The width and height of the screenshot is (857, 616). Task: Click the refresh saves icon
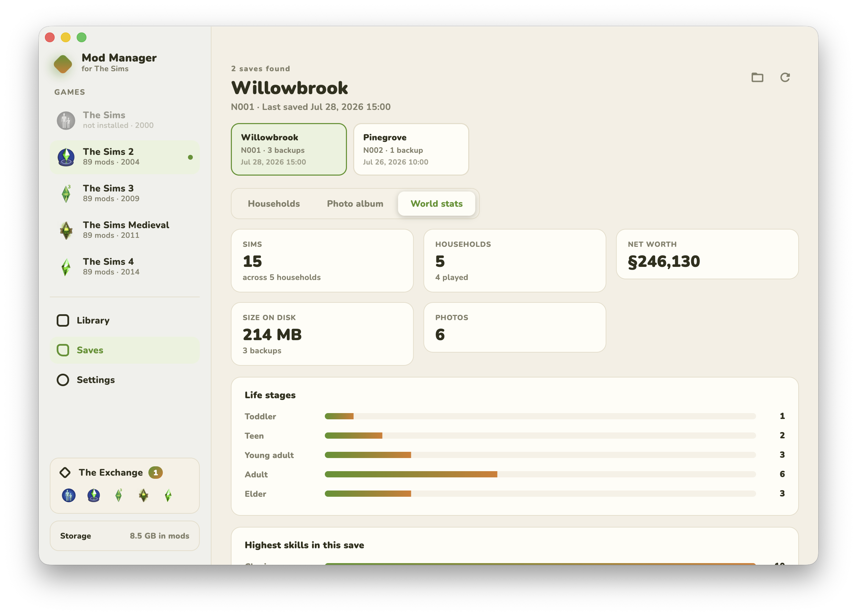point(785,77)
